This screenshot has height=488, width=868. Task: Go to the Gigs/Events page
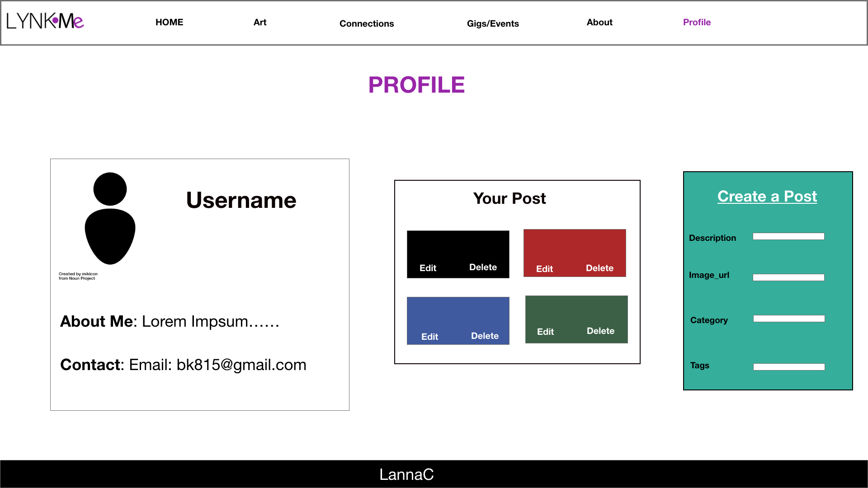pos(493,23)
